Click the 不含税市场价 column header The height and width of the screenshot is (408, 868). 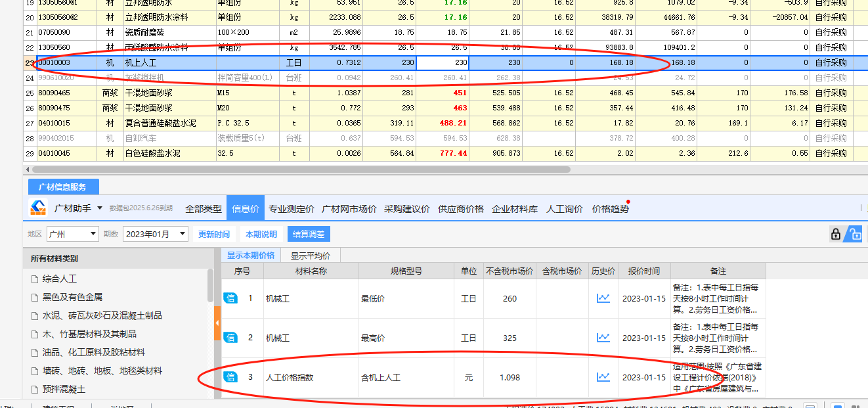coord(510,271)
